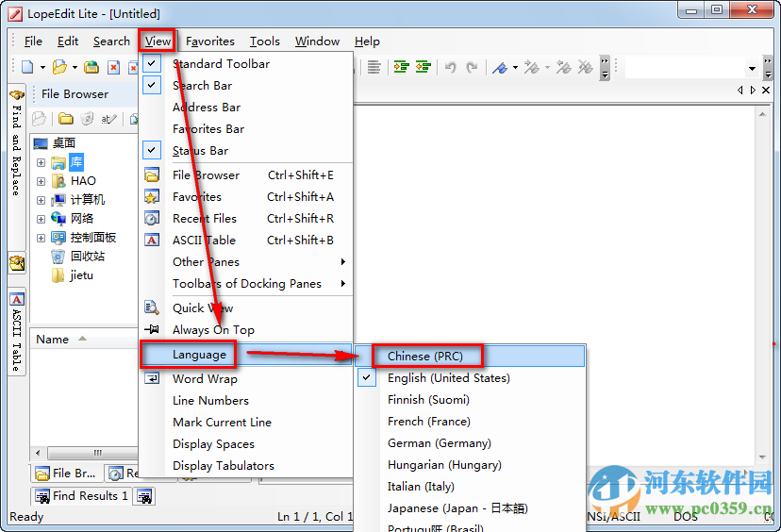The width and height of the screenshot is (781, 532).
Task: Open the Tools menu
Action: pos(265,42)
